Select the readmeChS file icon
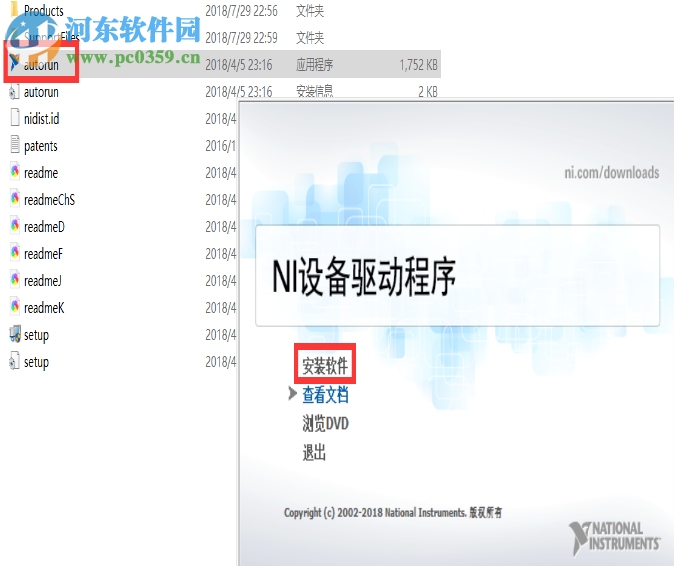 [15, 199]
